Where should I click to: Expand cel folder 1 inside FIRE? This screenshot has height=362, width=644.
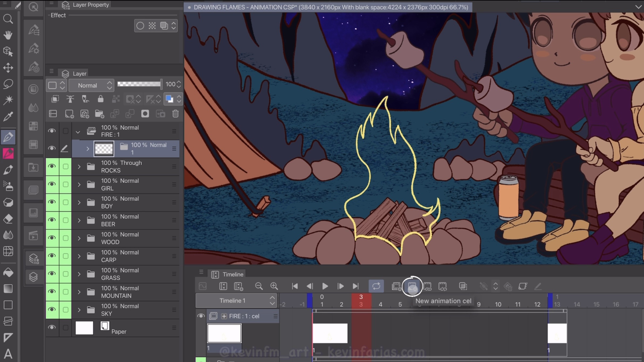88,149
